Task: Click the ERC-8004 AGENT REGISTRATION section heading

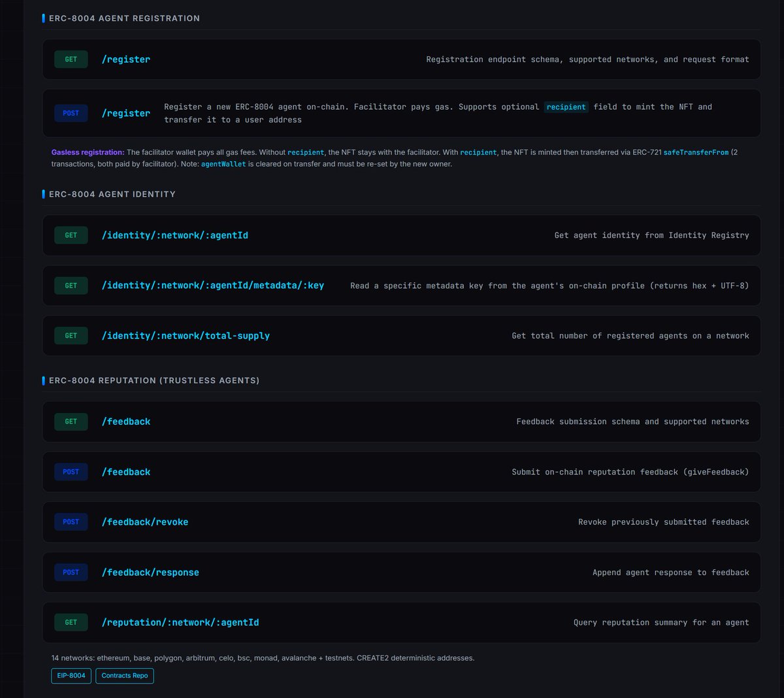Action: point(124,18)
